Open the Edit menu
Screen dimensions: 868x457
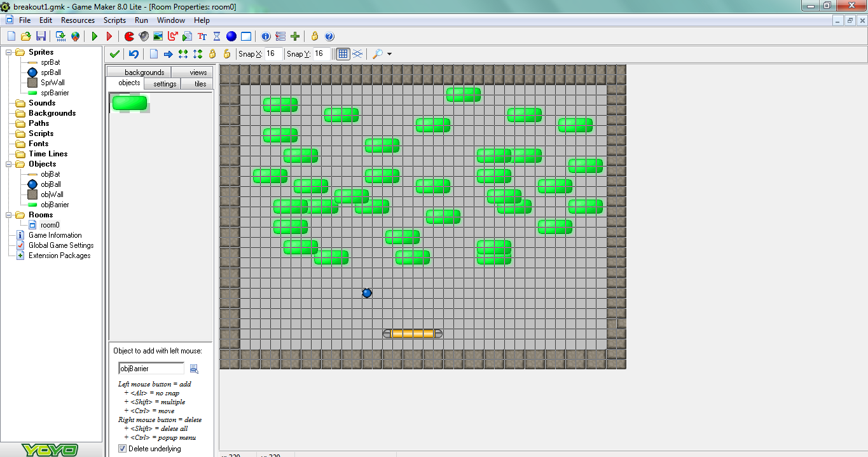pos(46,20)
